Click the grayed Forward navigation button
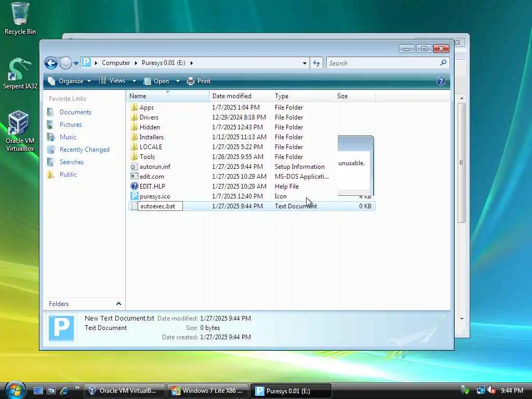 [65, 63]
